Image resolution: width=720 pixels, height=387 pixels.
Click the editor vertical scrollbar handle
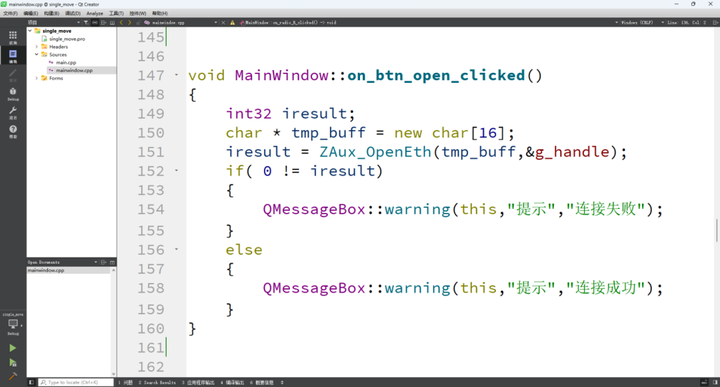click(717, 230)
